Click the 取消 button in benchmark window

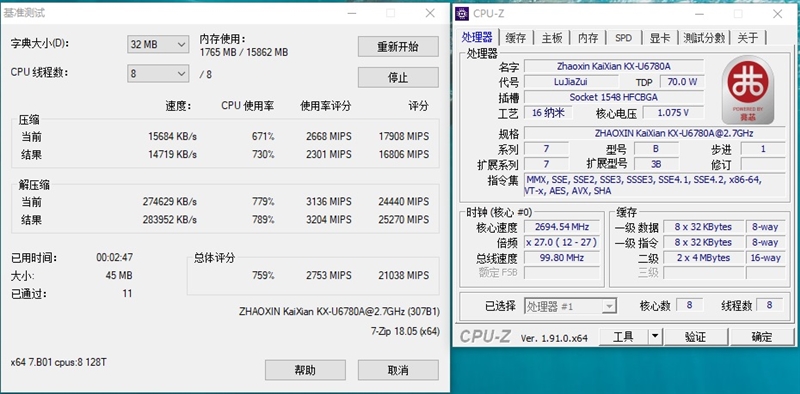coord(398,370)
